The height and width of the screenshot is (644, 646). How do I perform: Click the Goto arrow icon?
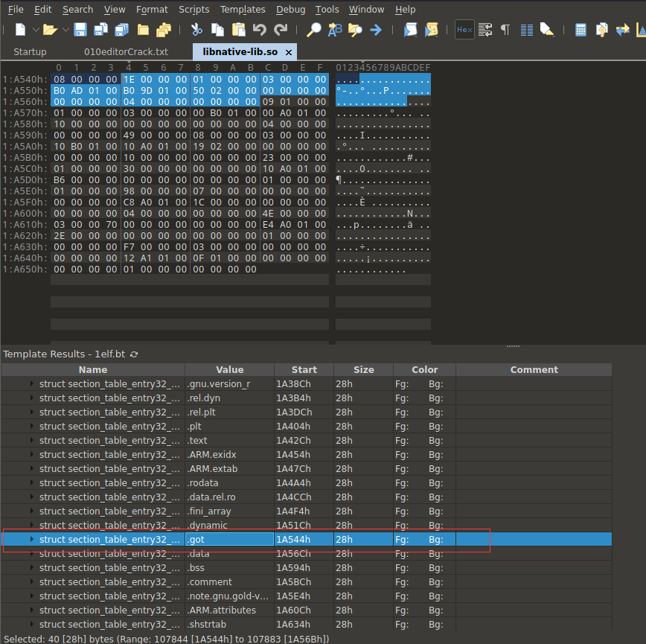point(376,30)
